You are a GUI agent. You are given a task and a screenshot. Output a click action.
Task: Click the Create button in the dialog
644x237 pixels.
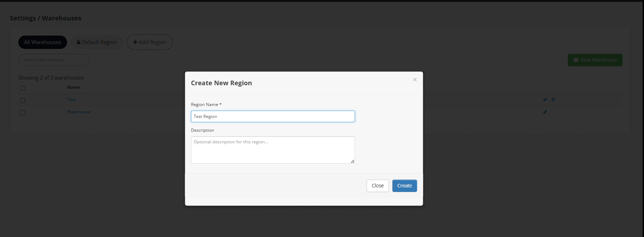coord(405,186)
